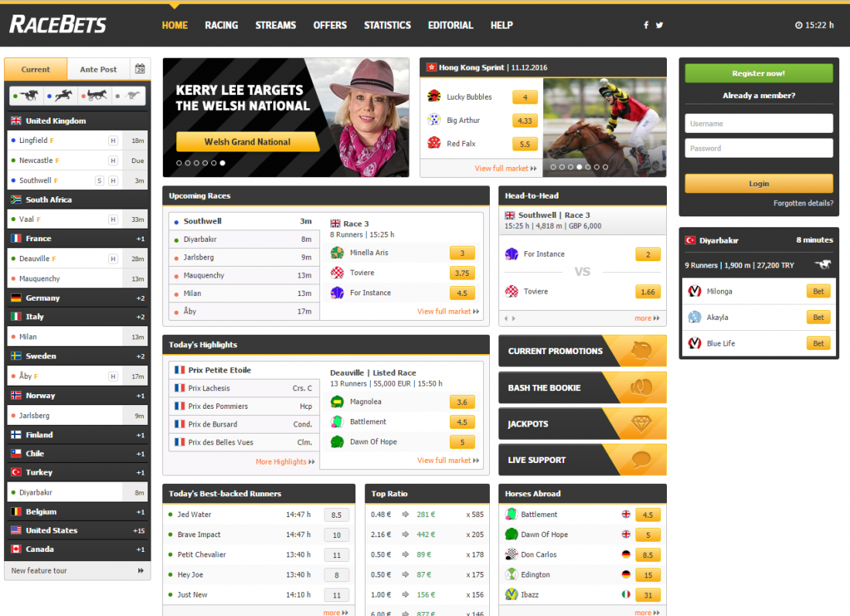Screen dimensions: 850x616
Task: Click the Blue Life silks icon
Action: [x=695, y=343]
